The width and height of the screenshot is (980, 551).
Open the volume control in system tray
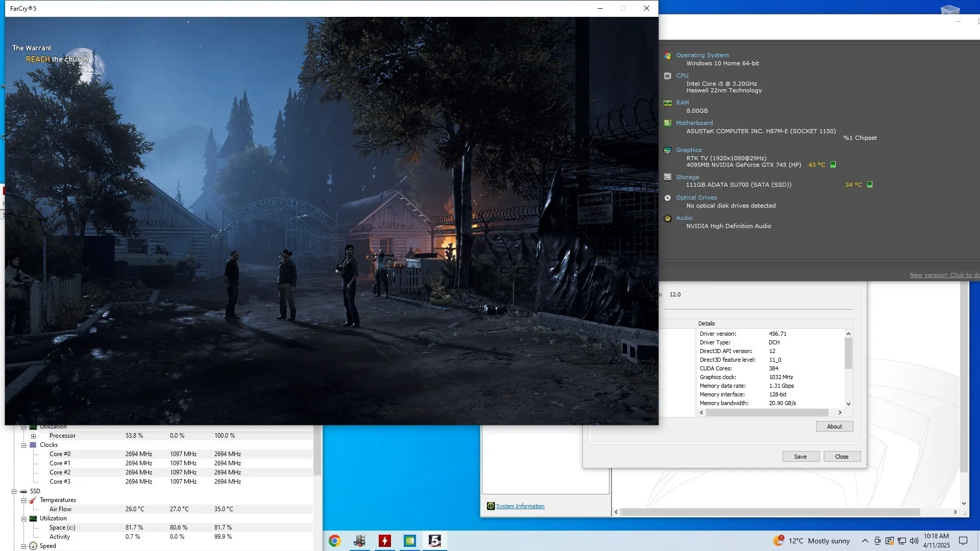914,541
